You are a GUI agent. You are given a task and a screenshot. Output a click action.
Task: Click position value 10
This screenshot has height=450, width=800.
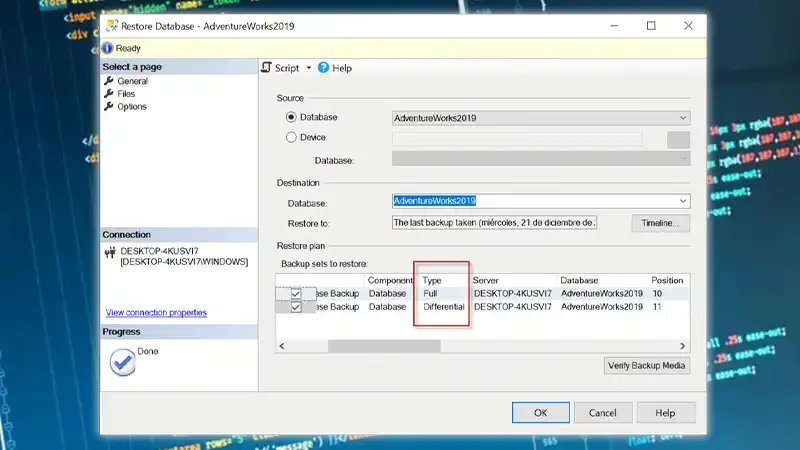[x=657, y=294]
